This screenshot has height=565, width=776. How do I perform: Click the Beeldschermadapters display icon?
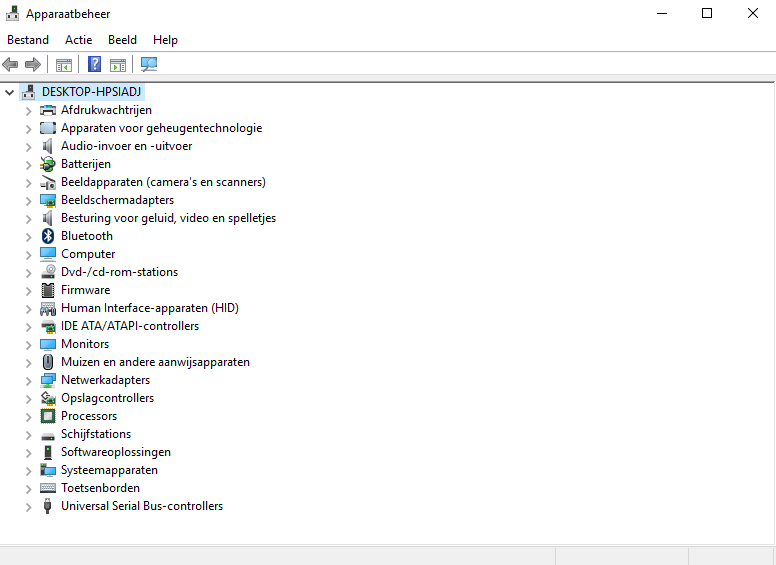(48, 200)
